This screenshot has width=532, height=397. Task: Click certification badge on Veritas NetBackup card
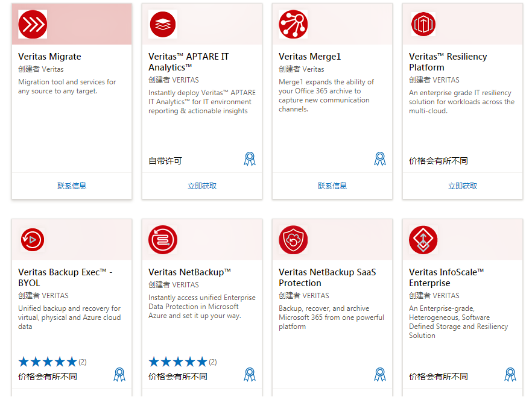pyautogui.click(x=250, y=375)
